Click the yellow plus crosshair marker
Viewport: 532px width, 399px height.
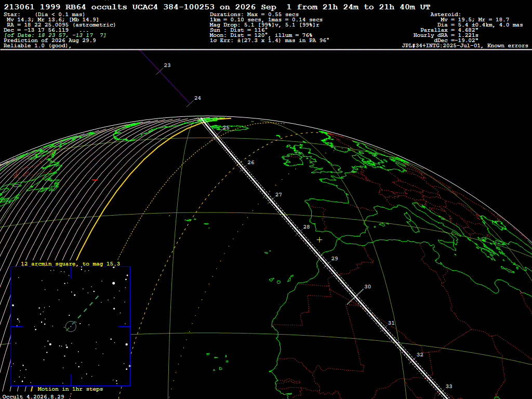pyautogui.click(x=320, y=240)
